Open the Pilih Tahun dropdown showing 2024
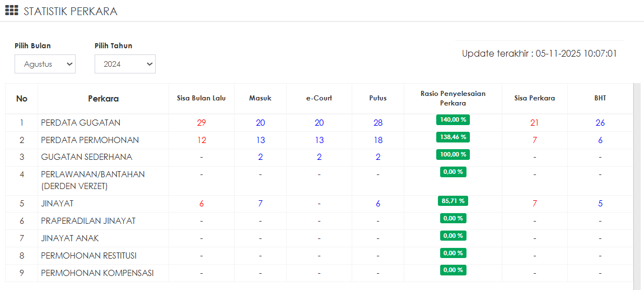 pyautogui.click(x=125, y=64)
